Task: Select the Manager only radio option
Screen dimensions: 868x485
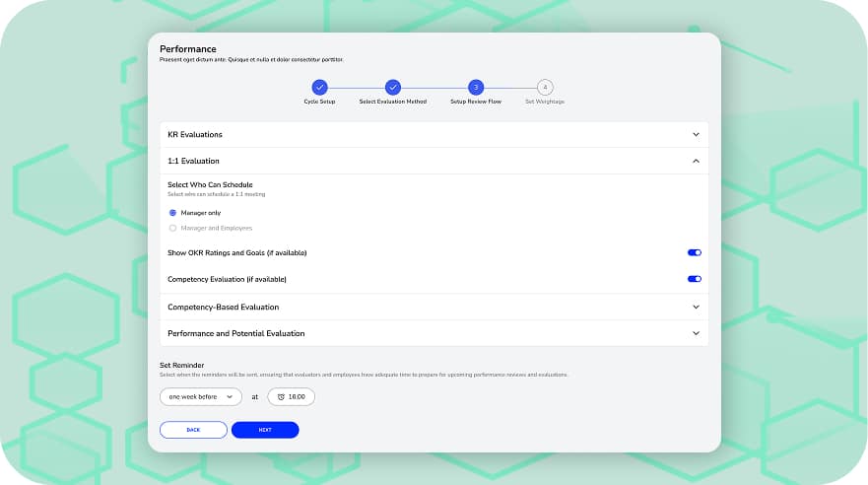Action: [x=173, y=212]
